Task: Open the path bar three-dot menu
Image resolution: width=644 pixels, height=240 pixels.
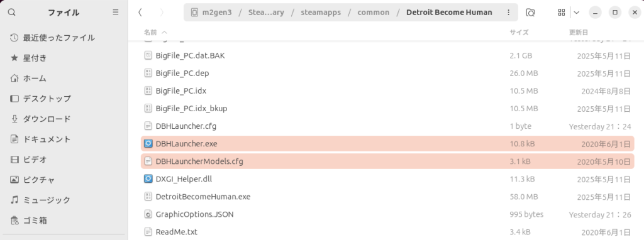Action: click(509, 13)
